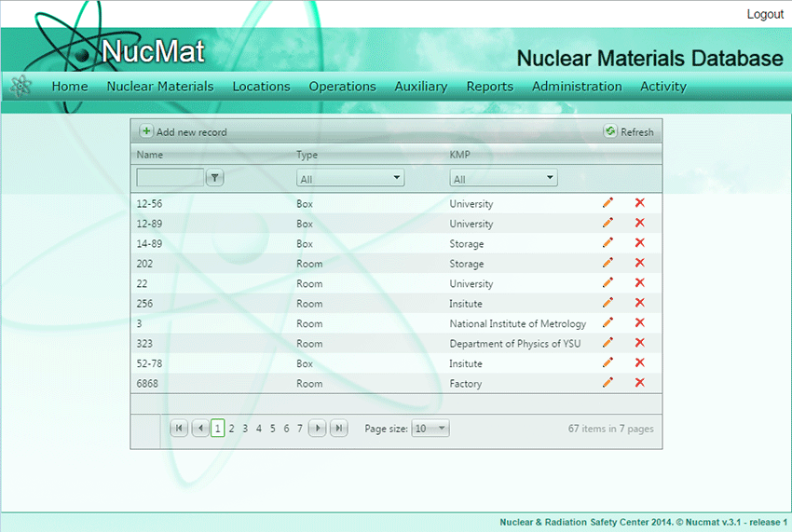
Task: Open the Administration menu
Action: click(577, 87)
